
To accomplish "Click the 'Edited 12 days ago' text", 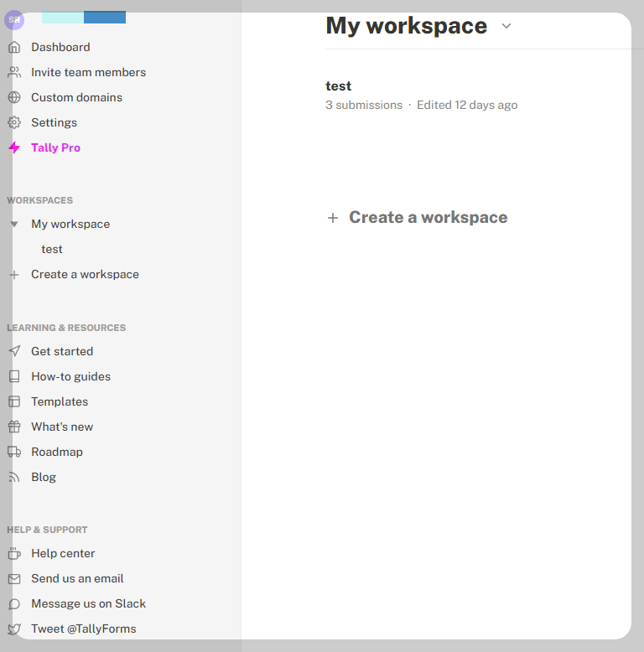I will click(467, 106).
